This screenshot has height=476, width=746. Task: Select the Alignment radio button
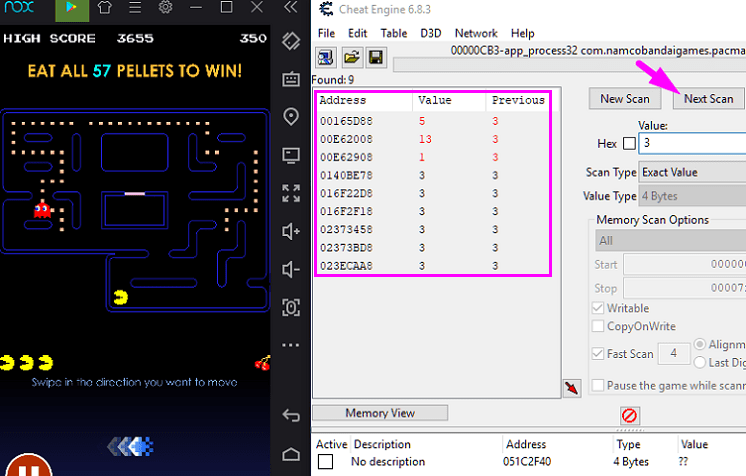699,344
